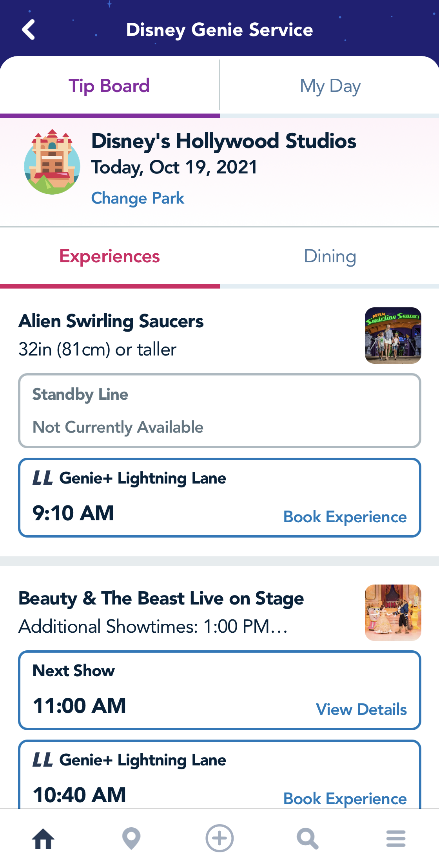Screen dimensions: 439x868
Task: Tap the Hollywood Studios park icon
Action: pos(52,162)
